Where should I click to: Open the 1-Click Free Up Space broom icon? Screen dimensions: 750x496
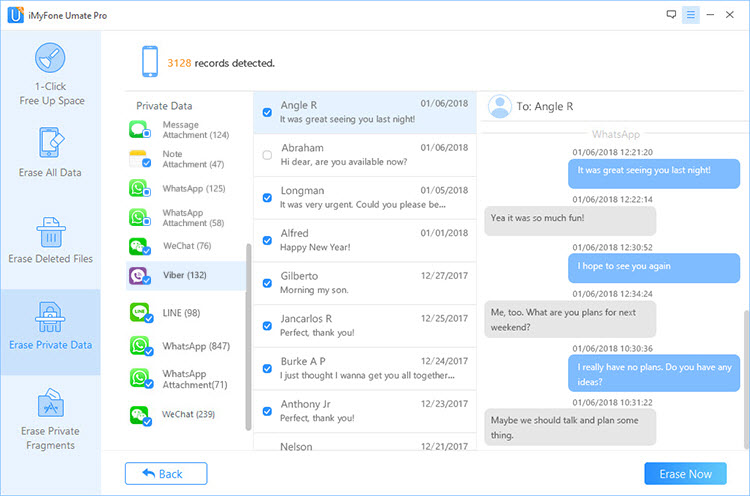[x=50, y=58]
